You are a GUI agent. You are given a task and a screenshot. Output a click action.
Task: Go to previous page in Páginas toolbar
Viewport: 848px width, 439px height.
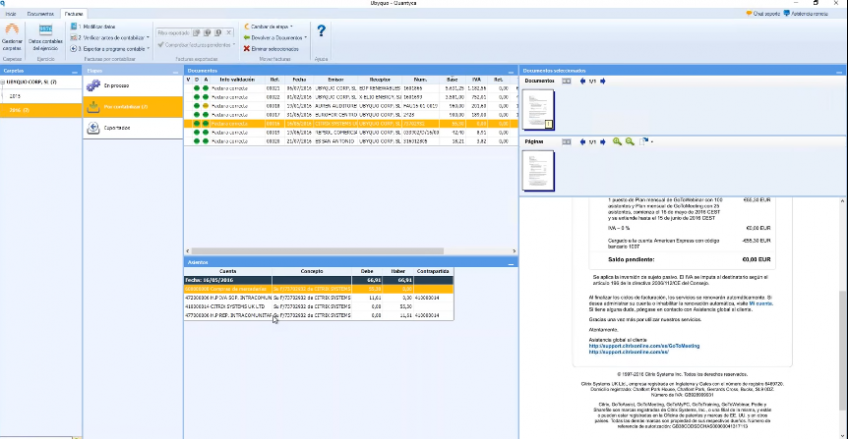pyautogui.click(x=582, y=142)
